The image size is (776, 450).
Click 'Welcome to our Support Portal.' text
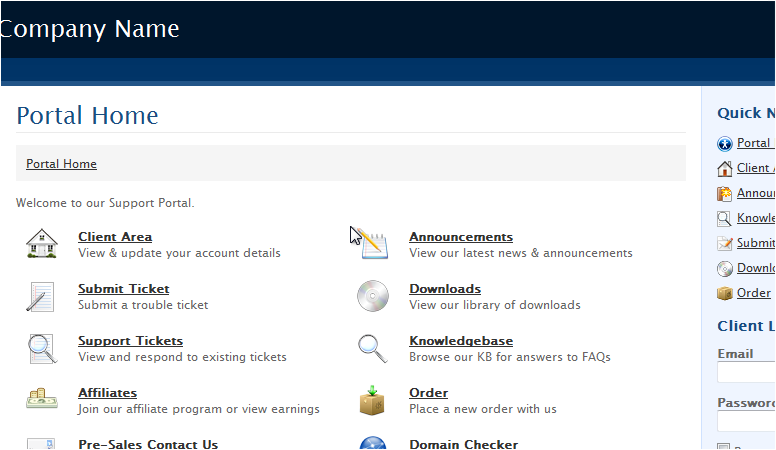(105, 203)
